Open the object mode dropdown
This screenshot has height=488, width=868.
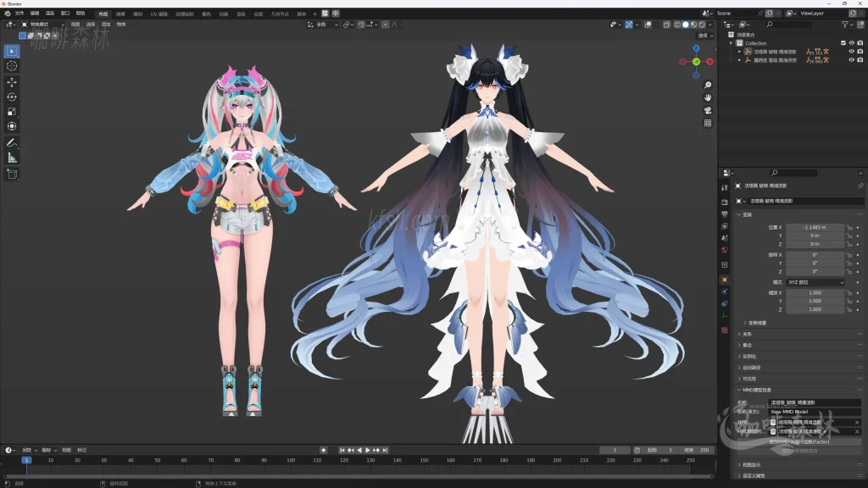(x=42, y=25)
